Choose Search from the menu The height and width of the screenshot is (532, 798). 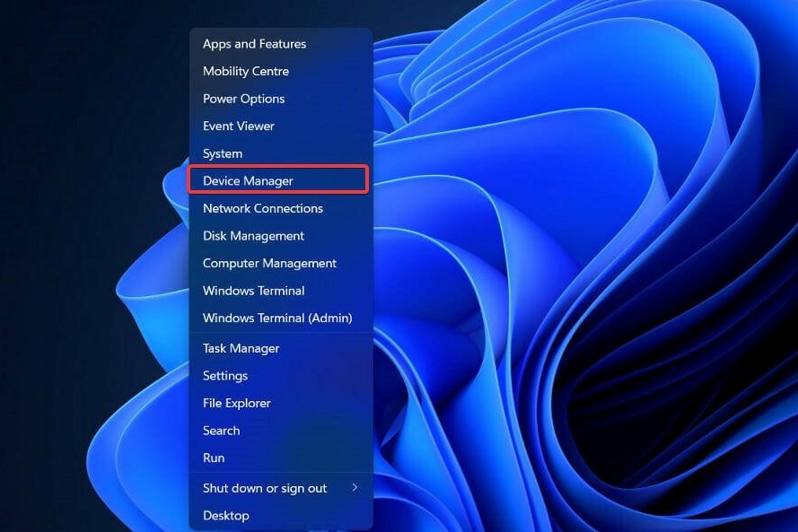coord(221,431)
